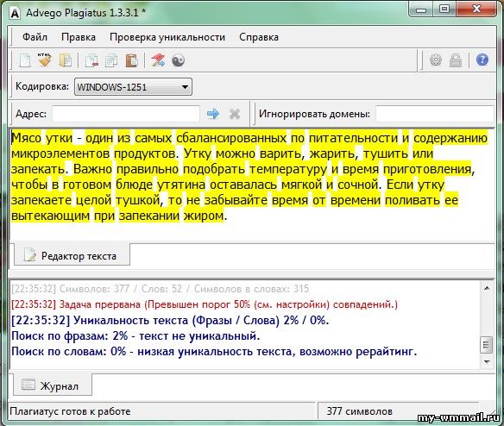Click the cut text icon
Image resolution: width=504 pixels, height=426 pixels.
click(x=91, y=60)
